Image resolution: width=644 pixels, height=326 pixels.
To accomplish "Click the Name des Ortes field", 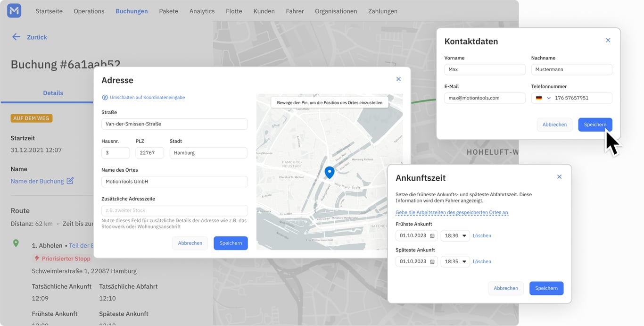I will click(174, 182).
